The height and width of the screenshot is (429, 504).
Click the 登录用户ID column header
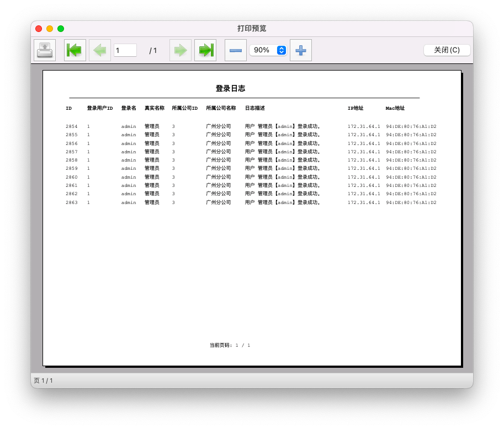(x=100, y=108)
